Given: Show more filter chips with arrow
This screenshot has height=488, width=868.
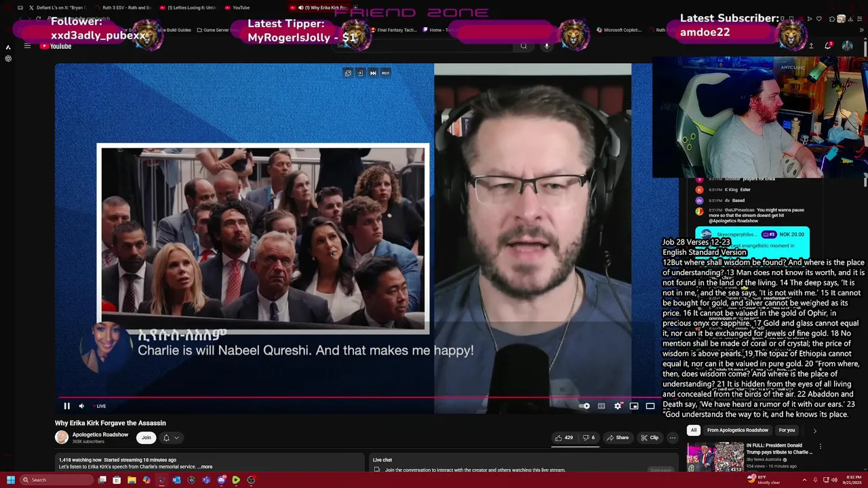Looking at the screenshot, I should pyautogui.click(x=814, y=430).
